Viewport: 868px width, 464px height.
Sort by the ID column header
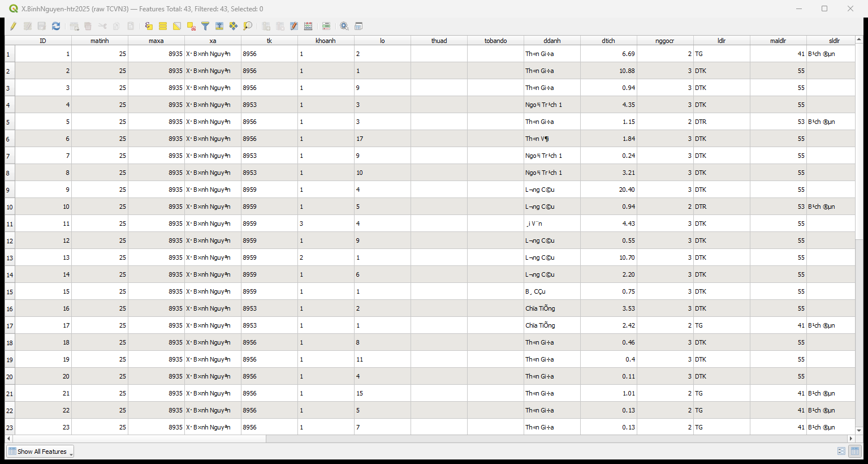[43, 41]
